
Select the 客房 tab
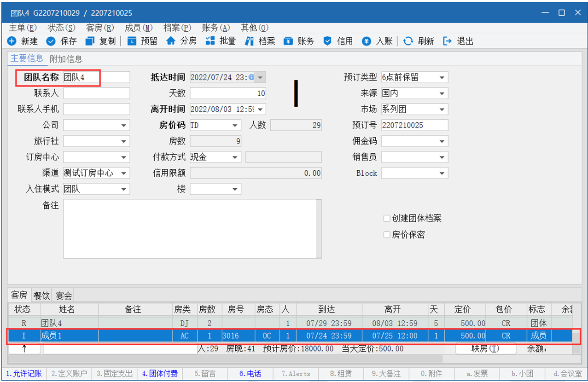pos(19,295)
